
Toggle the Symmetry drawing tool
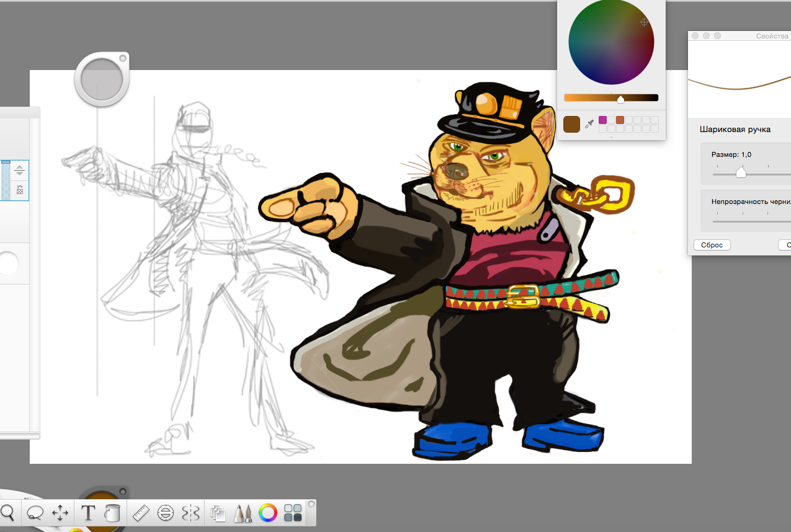(x=190, y=513)
